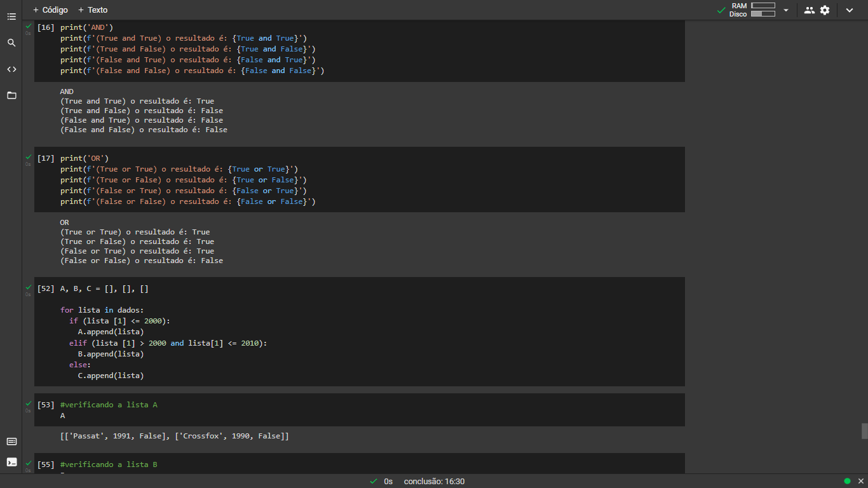Image resolution: width=868 pixels, height=488 pixels.
Task: Run cell 52 via its status checkmark
Action: [x=28, y=287]
